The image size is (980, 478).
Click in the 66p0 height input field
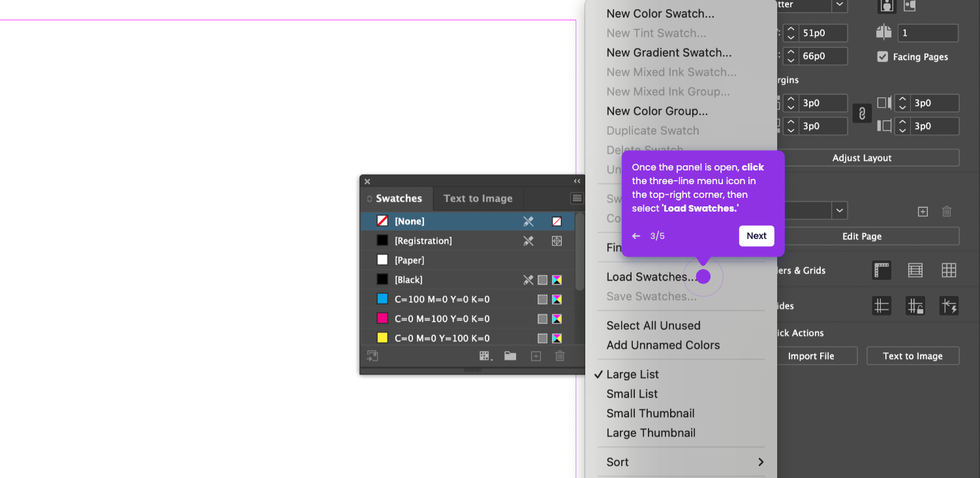click(x=823, y=56)
